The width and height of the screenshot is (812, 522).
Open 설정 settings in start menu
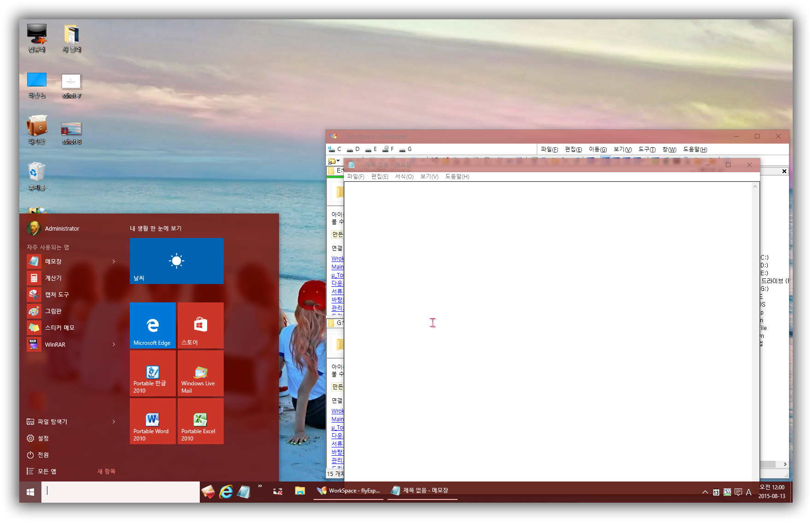38,438
